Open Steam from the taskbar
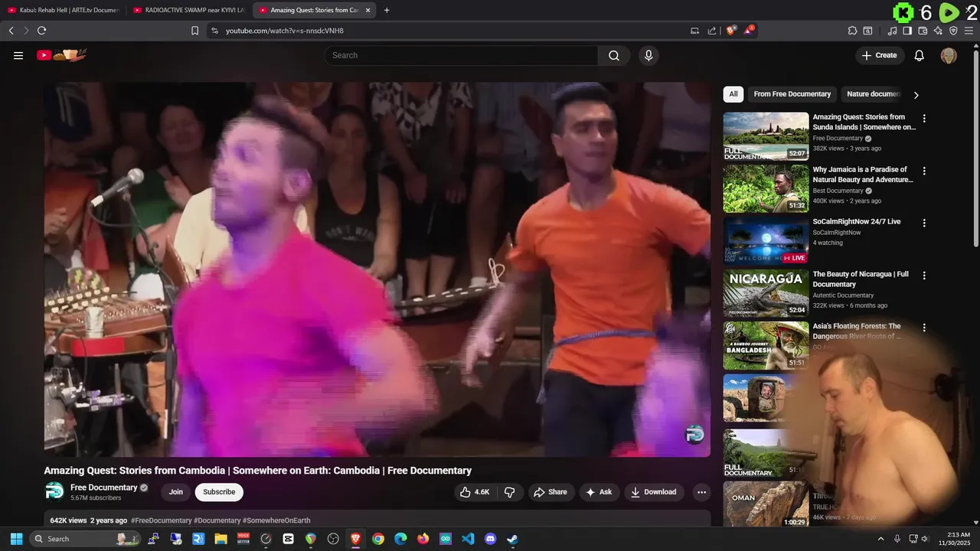This screenshot has height=551, width=980. click(512, 539)
